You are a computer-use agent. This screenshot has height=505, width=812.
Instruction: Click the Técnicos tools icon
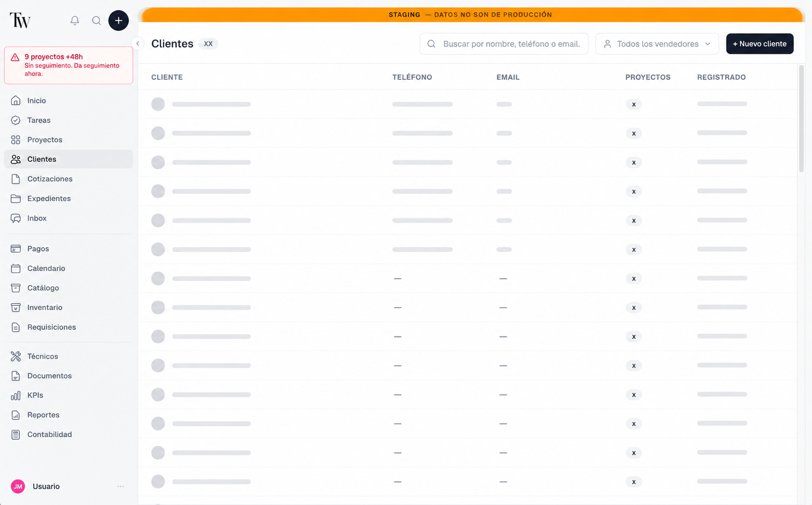pos(16,356)
